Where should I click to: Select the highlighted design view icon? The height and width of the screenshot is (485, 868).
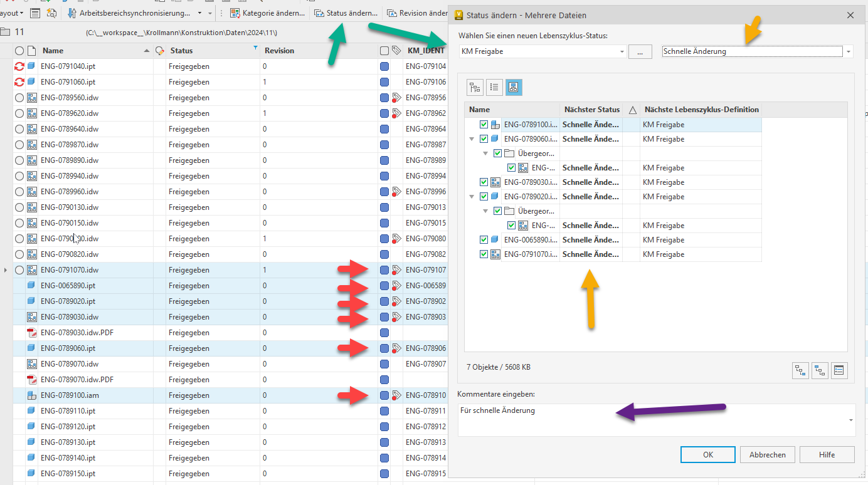coord(514,88)
